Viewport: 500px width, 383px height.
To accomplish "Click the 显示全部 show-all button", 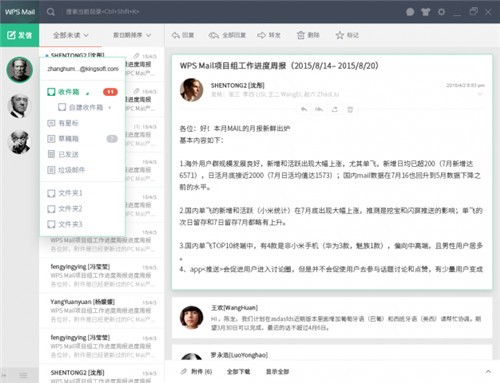I will click(x=277, y=371).
